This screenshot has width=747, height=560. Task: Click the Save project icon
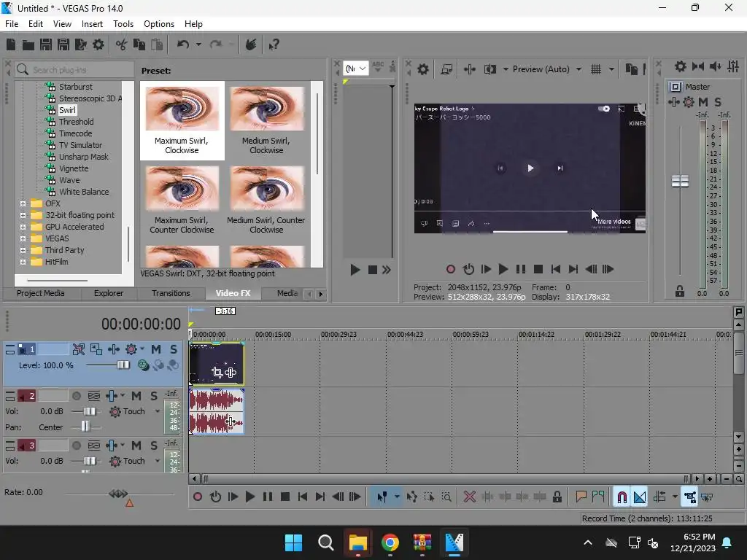point(46,44)
